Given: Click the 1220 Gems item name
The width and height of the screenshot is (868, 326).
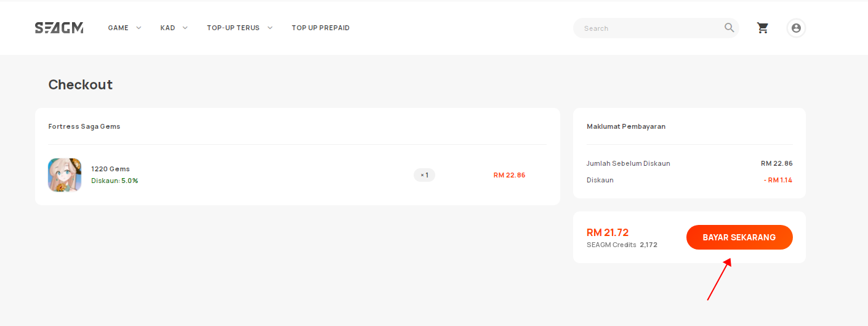Looking at the screenshot, I should coord(110,169).
